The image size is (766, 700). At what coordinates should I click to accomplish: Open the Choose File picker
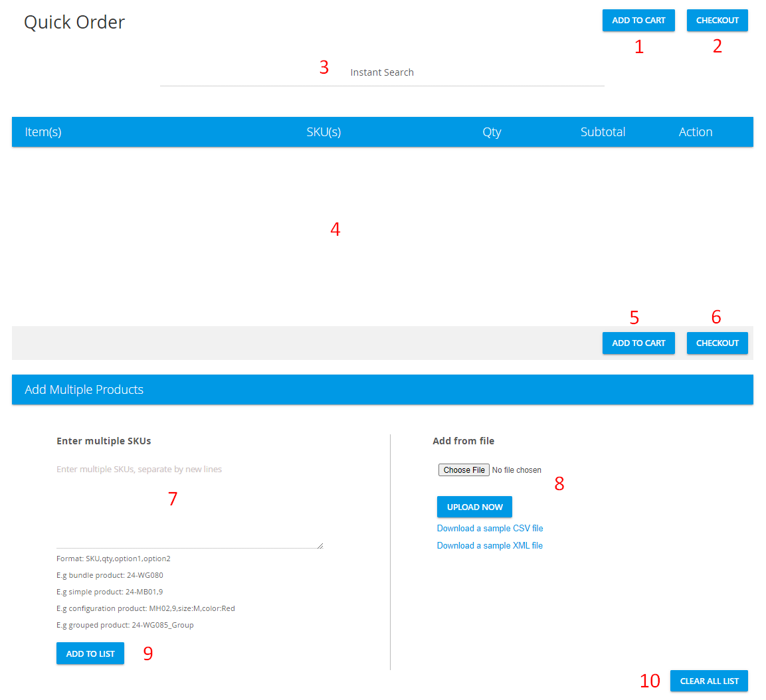click(x=464, y=470)
